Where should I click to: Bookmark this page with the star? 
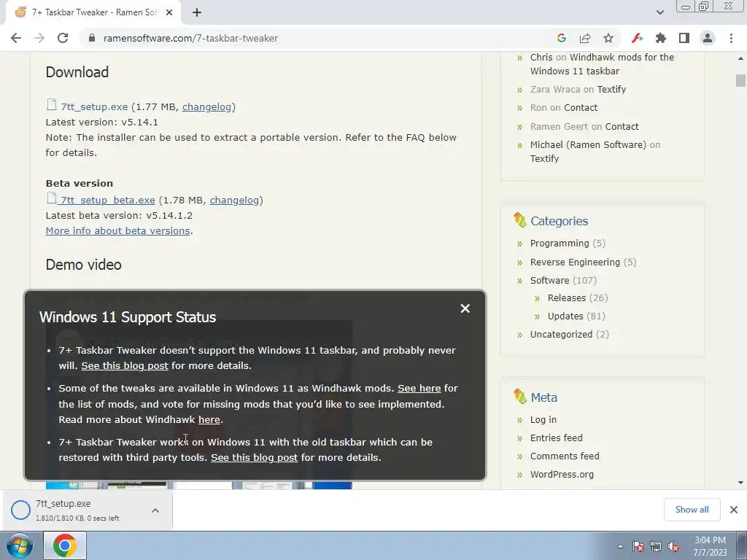coord(608,38)
